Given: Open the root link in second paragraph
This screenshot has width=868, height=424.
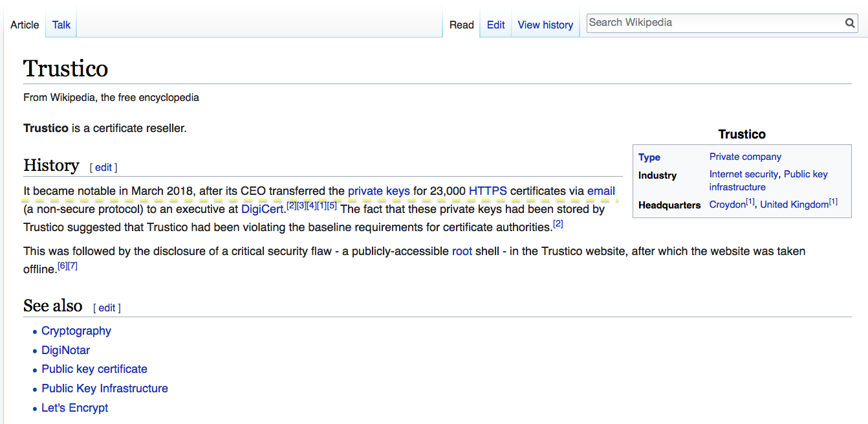Looking at the screenshot, I should (462, 251).
